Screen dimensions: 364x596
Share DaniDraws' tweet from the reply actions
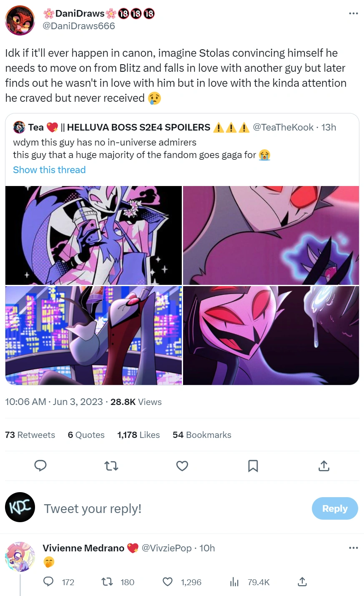(302, 582)
